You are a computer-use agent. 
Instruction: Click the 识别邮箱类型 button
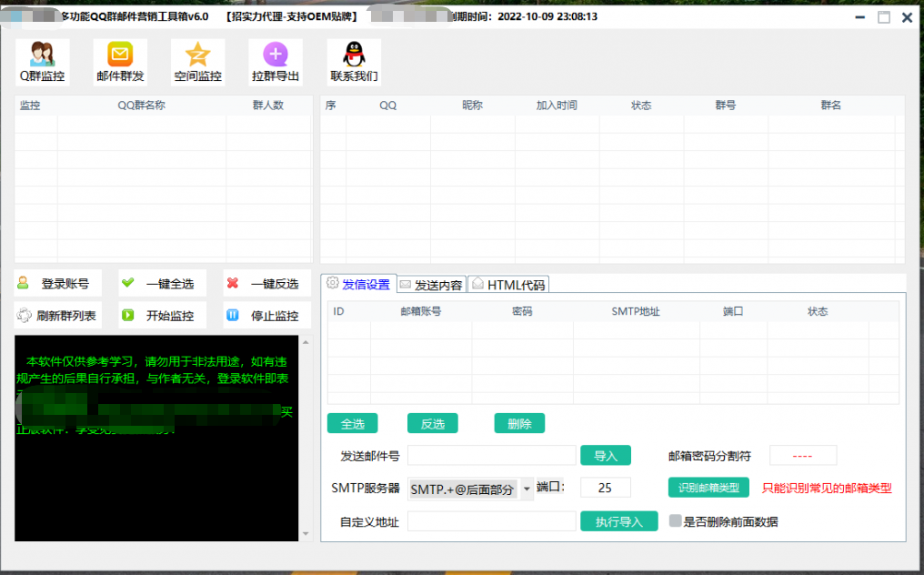point(708,487)
